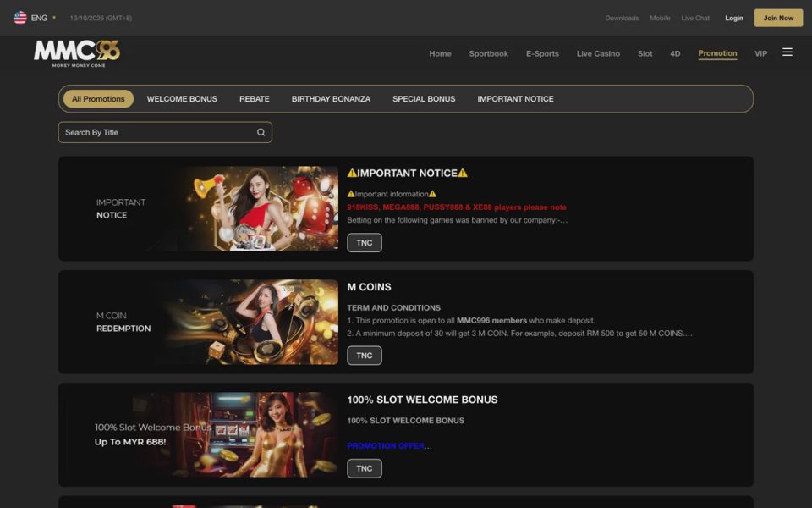Show Birthday Bonanza promotions
812x508 pixels.
331,99
